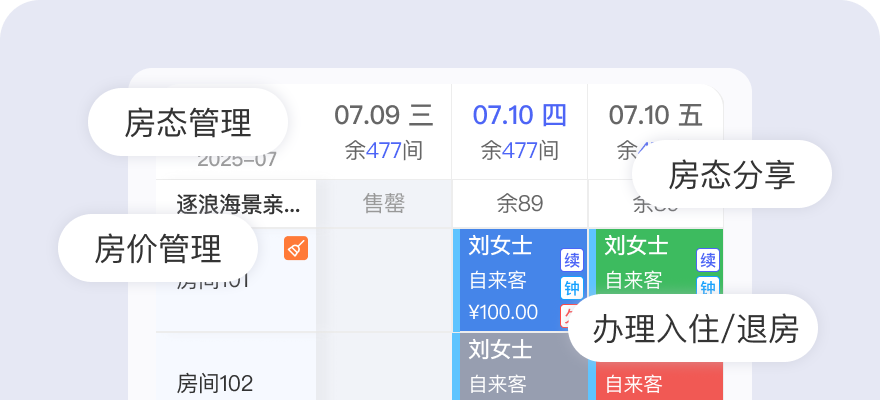
Task: Select the 房价管理 pill label
Action: point(158,248)
